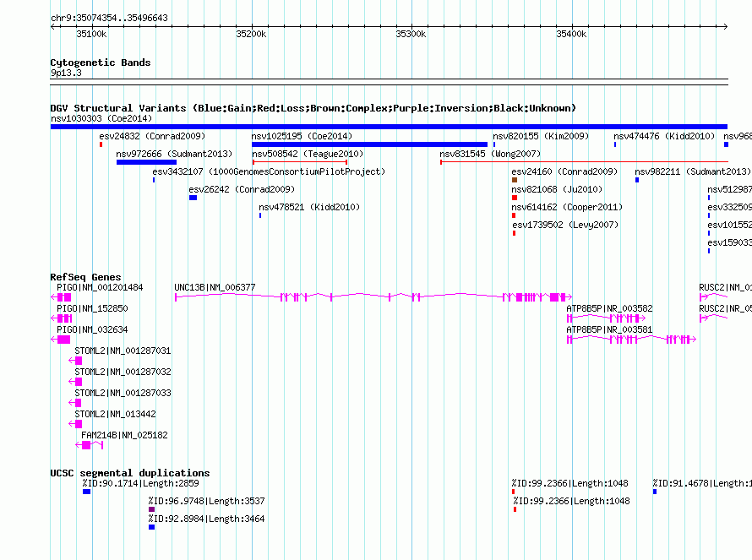Viewport: 752px width, 560px height.
Task: Select the STOML2 NM_001287033 gene glyph
Action: click(75, 403)
